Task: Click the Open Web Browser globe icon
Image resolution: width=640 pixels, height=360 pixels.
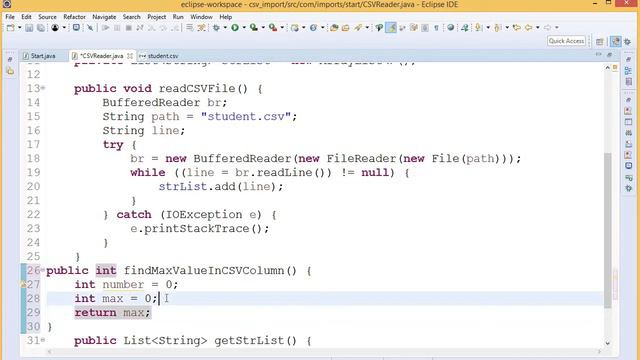Action: [451, 27]
